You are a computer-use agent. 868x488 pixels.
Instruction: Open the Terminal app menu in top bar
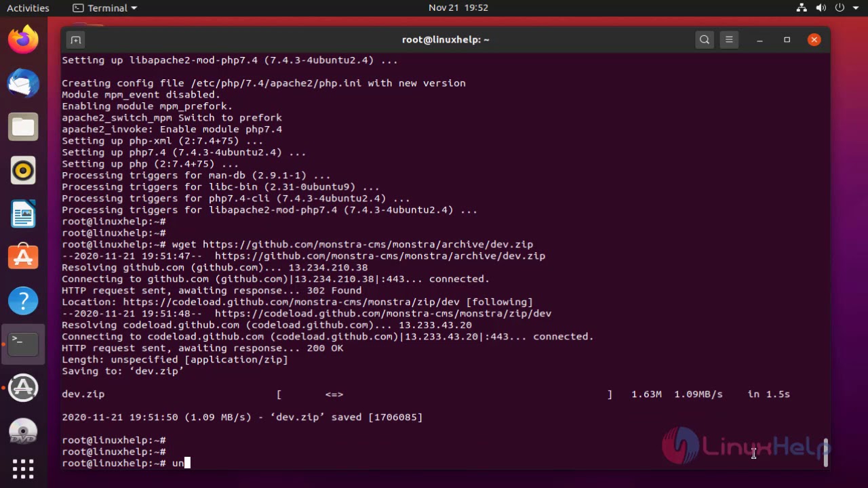click(x=104, y=8)
